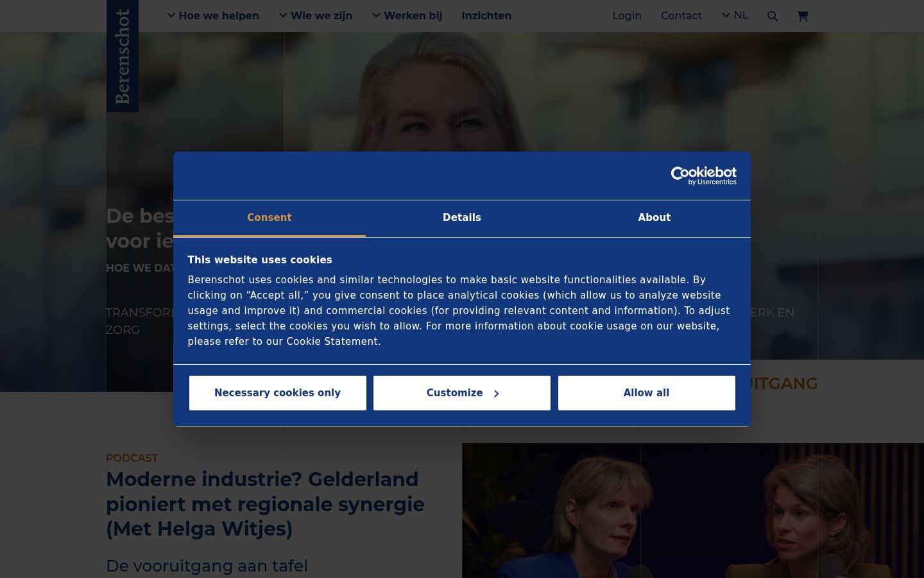Open the Moderne industrie podcast headline
This screenshot has width=924, height=578.
(265, 504)
